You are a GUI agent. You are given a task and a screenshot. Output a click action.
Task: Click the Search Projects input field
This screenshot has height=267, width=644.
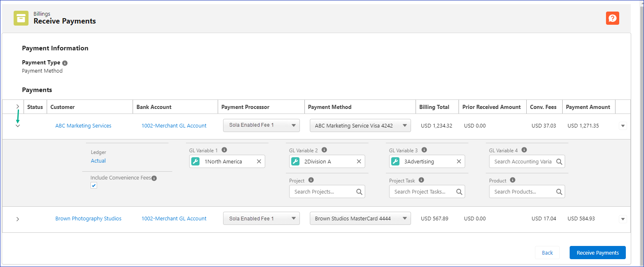click(323, 192)
